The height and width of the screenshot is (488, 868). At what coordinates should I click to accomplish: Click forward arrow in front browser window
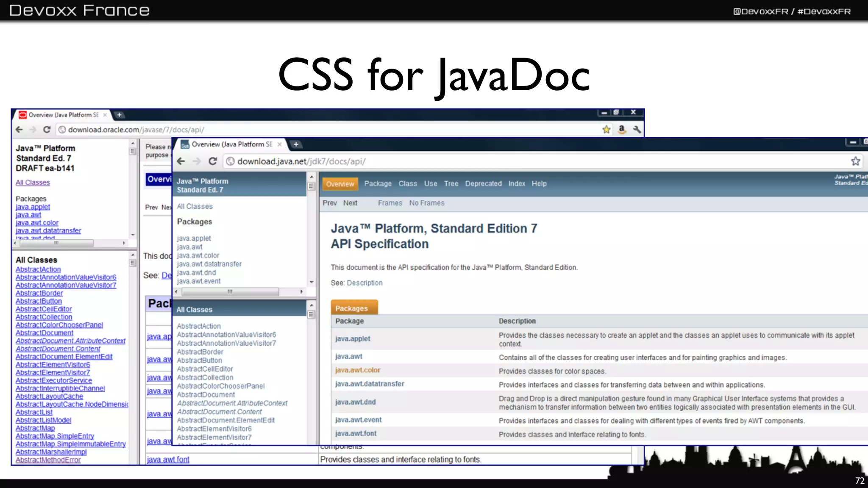(x=197, y=161)
